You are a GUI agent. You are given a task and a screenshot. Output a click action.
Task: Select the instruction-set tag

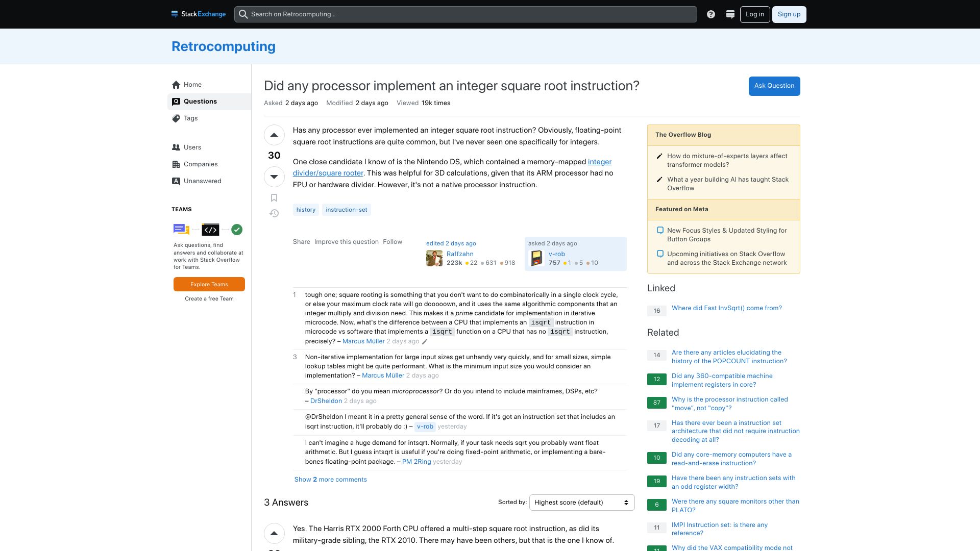[347, 210]
